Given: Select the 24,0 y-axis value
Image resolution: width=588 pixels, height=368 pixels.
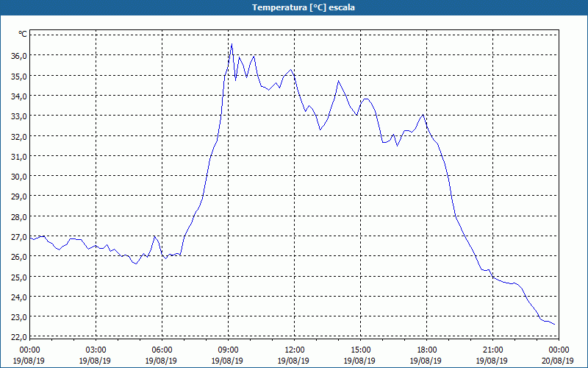Looking at the screenshot, I should [19, 297].
